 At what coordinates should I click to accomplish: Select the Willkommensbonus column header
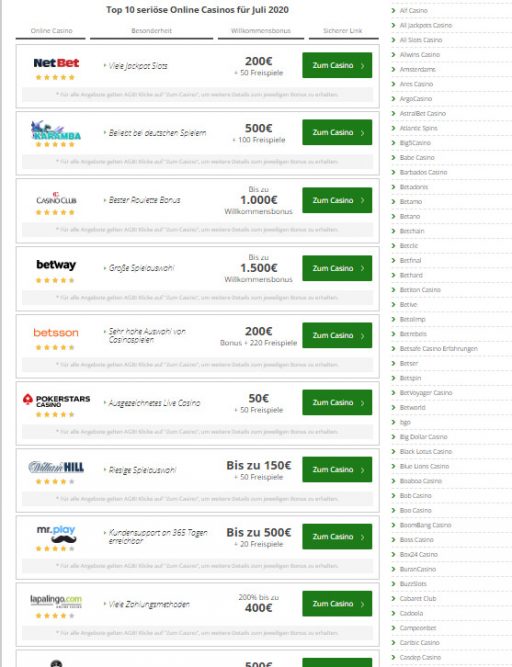[x=261, y=31]
